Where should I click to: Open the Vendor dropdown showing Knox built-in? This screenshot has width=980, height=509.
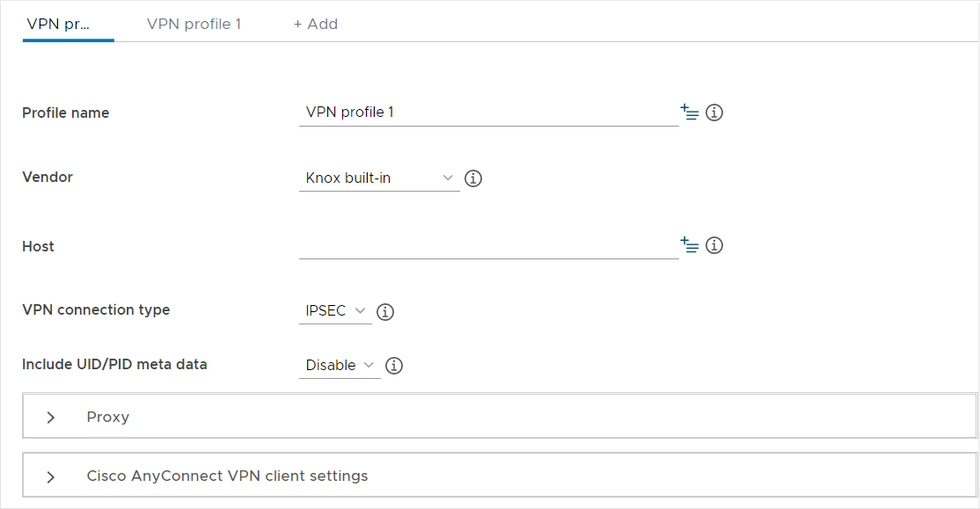point(378,178)
